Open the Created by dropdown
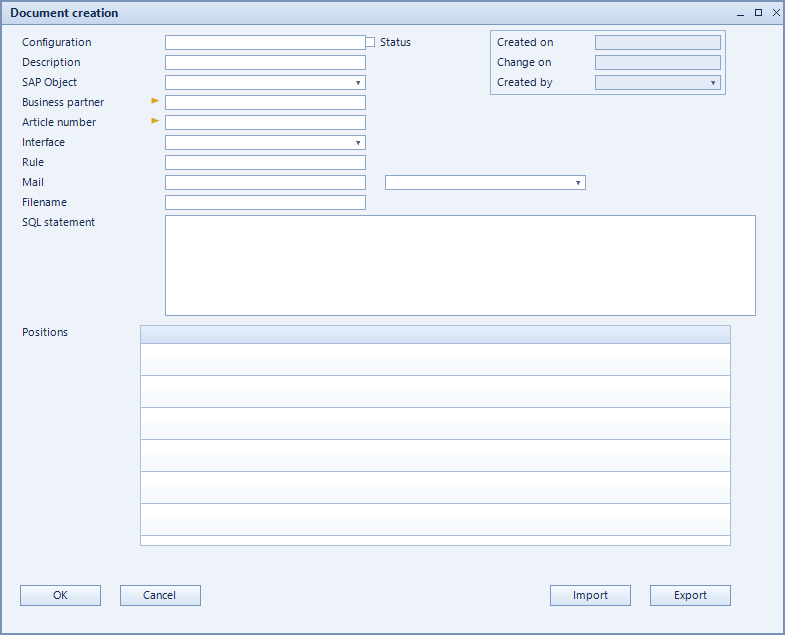This screenshot has width=785, height=635. pos(713,83)
